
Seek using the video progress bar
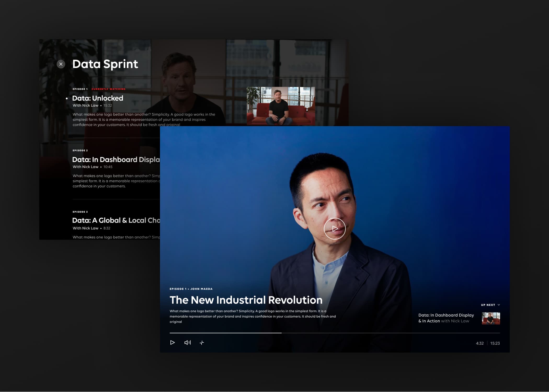click(335, 333)
